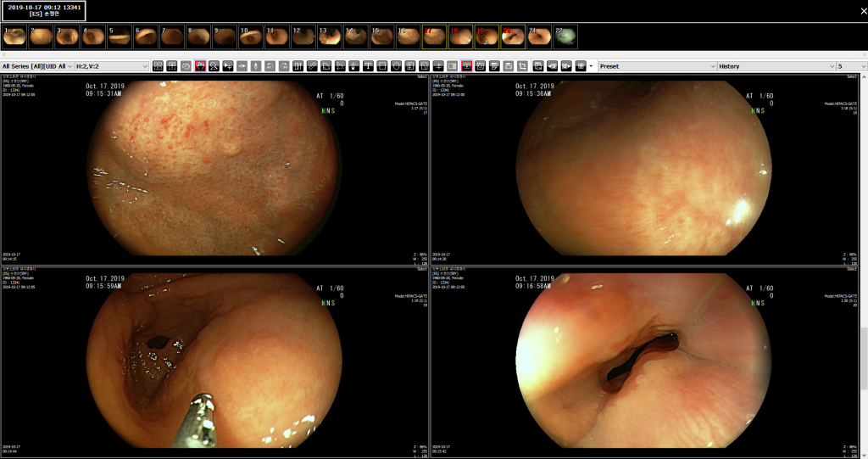Select thumbnail number 14
Image resolution: width=868 pixels, height=459 pixels.
355,36
